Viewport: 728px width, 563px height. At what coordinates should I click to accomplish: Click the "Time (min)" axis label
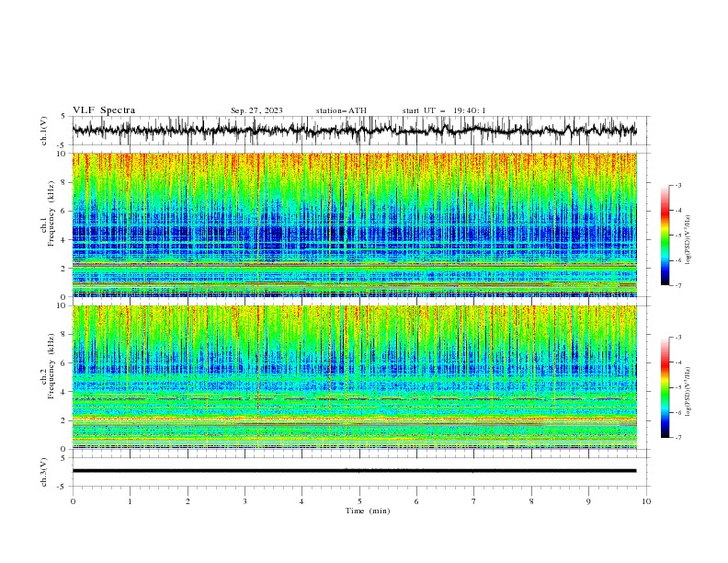(x=368, y=511)
